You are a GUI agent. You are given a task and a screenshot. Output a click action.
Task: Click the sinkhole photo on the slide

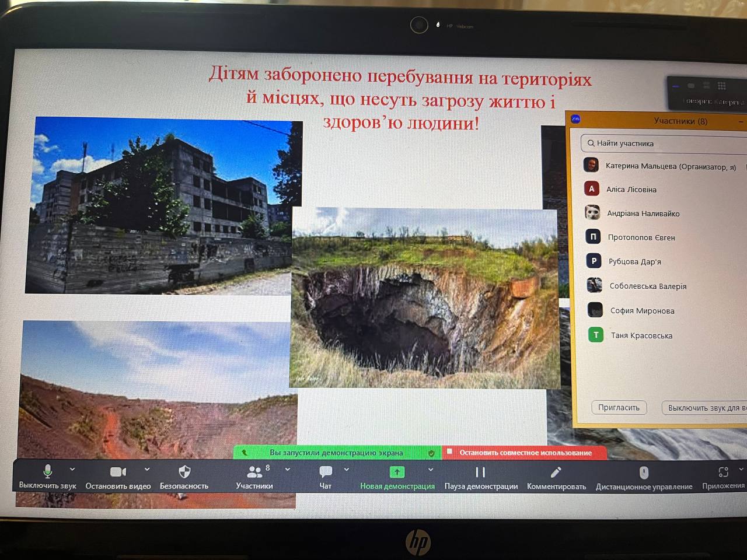[425, 299]
